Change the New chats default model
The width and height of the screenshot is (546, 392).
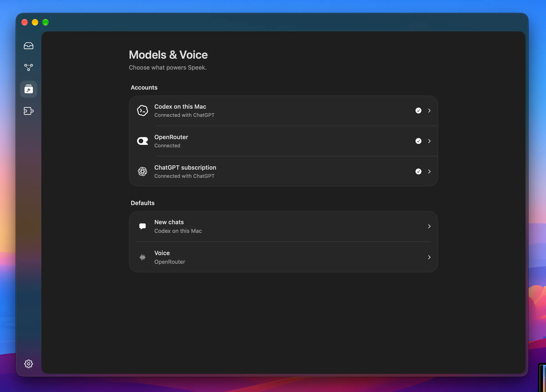click(283, 226)
